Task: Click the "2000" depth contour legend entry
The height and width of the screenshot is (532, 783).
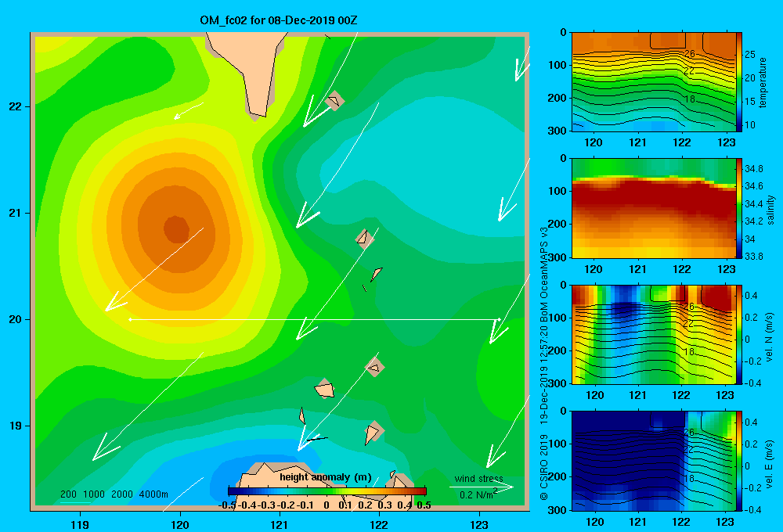Action: click(x=122, y=494)
